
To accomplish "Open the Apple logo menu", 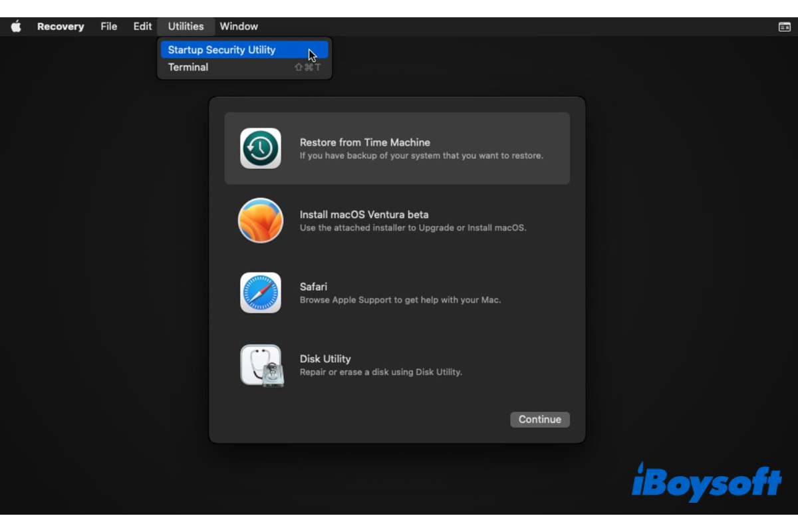I will (x=16, y=27).
